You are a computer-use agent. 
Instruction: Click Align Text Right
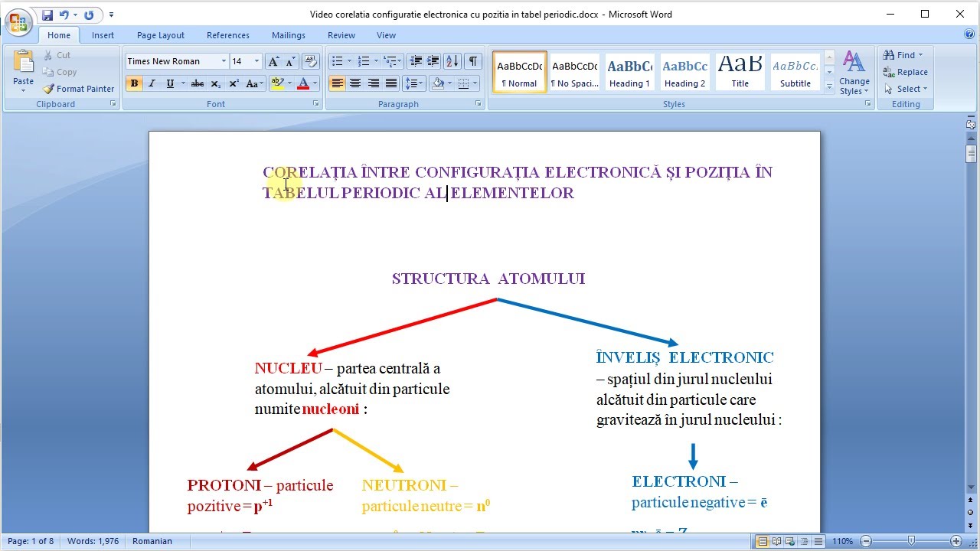point(374,83)
